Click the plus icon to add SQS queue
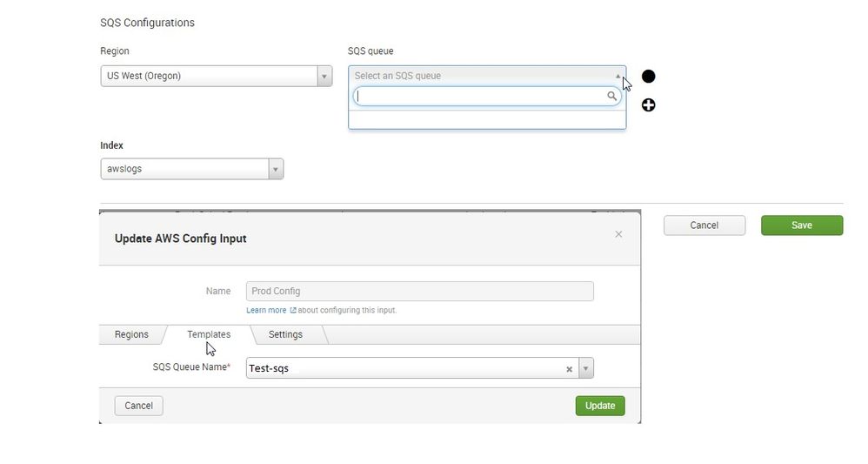The image size is (868, 464). [648, 105]
